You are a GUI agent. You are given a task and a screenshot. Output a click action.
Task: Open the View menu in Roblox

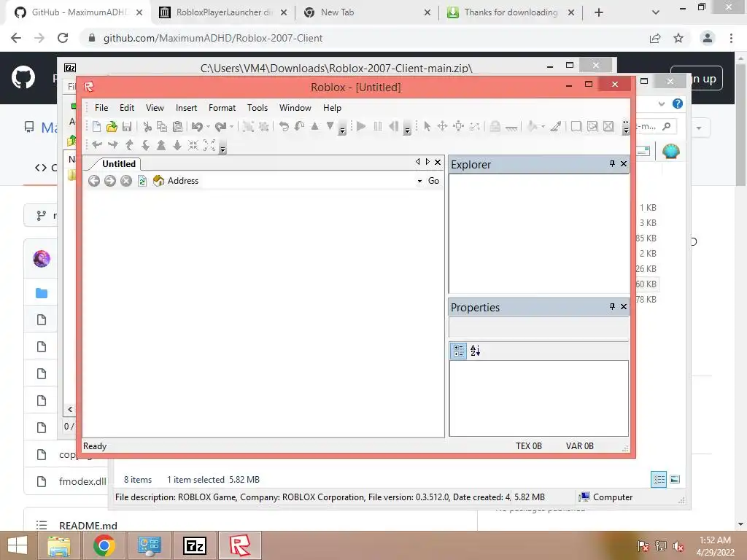coord(155,108)
